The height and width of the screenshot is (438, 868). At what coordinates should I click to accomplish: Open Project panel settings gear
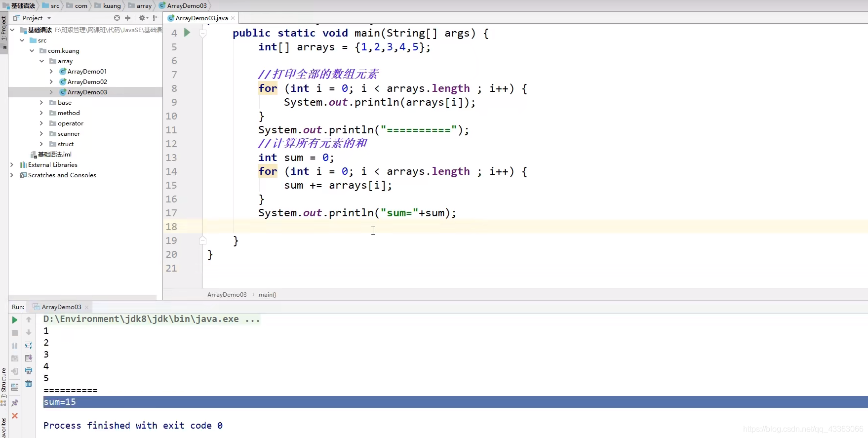pos(143,18)
